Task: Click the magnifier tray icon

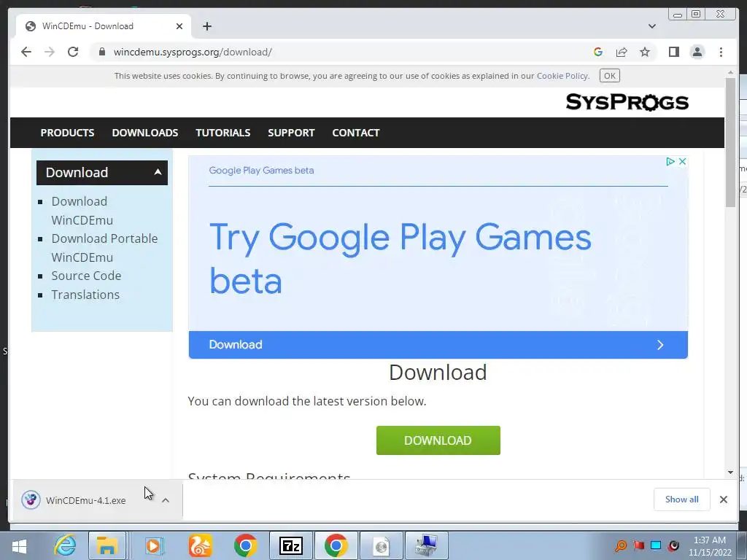Action: [621, 545]
